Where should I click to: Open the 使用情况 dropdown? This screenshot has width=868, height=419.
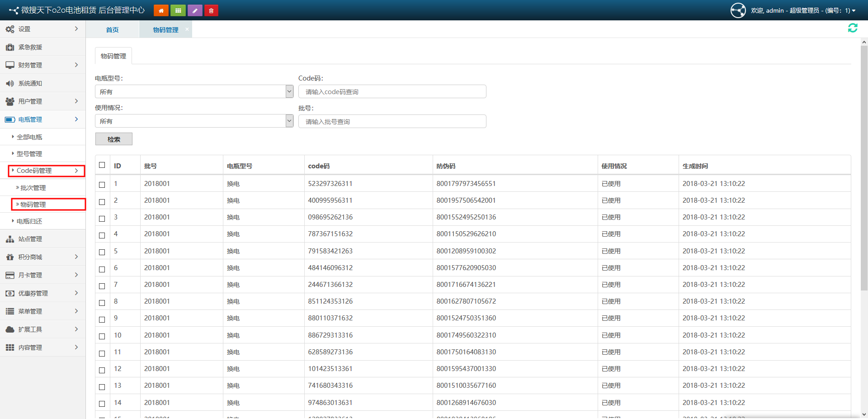(194, 121)
